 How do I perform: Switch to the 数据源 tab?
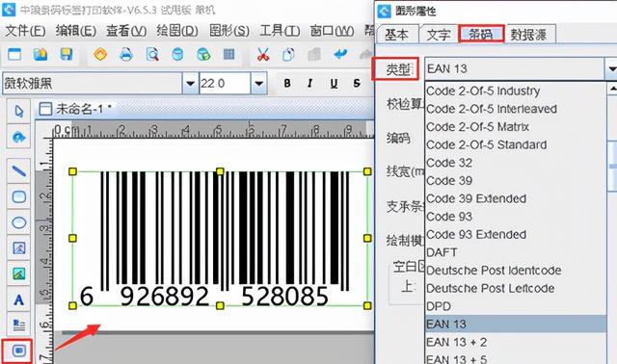click(x=529, y=35)
